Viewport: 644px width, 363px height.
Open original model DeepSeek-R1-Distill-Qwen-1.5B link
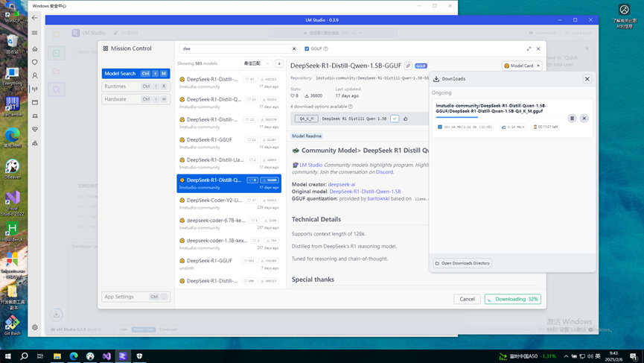365,192
